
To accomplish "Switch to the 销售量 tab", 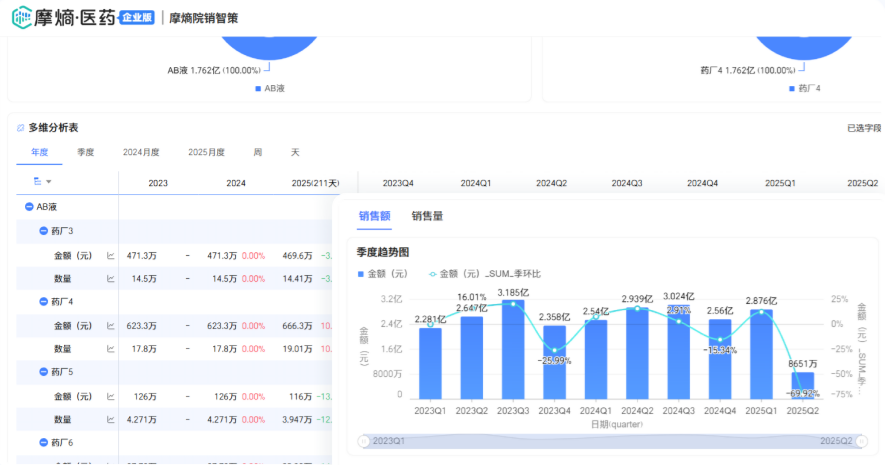I will [x=427, y=215].
